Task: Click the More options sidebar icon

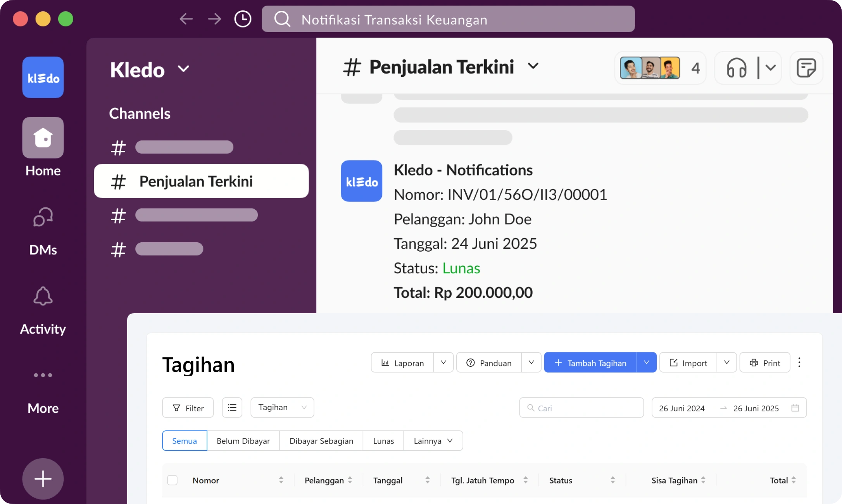Action: coord(43,375)
